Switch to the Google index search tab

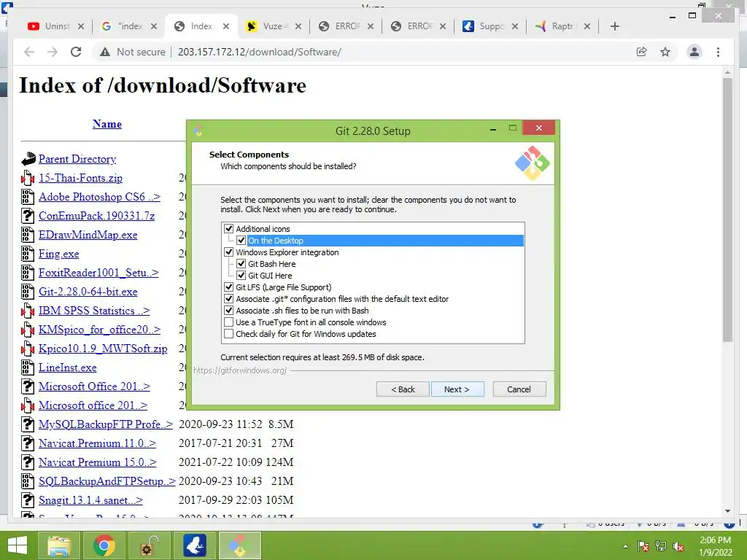click(x=128, y=26)
